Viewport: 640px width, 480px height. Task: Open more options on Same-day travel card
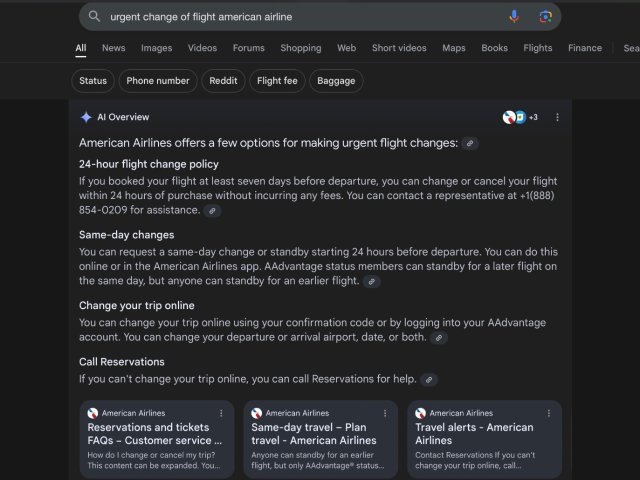point(385,412)
